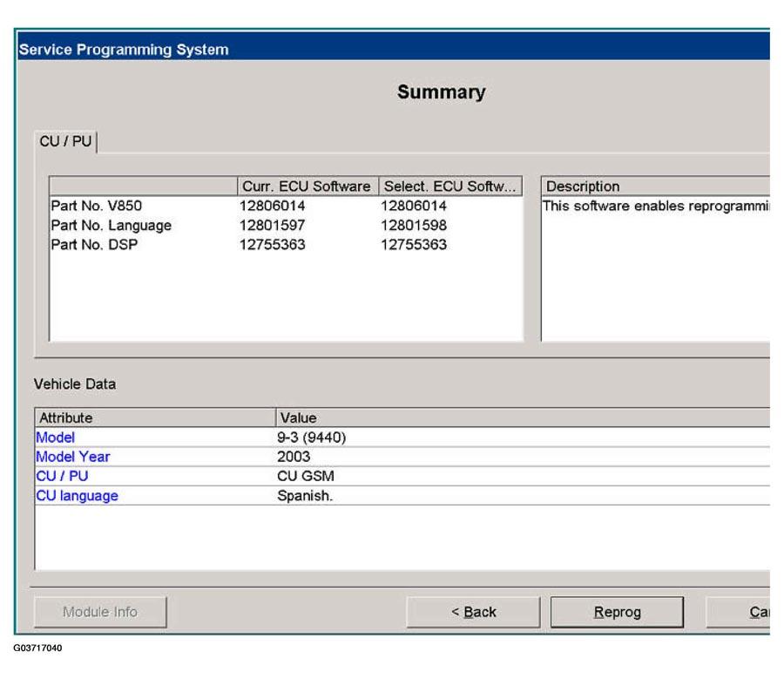The height and width of the screenshot is (679, 784).
Task: Click current language software number 12801597
Action: [273, 226]
